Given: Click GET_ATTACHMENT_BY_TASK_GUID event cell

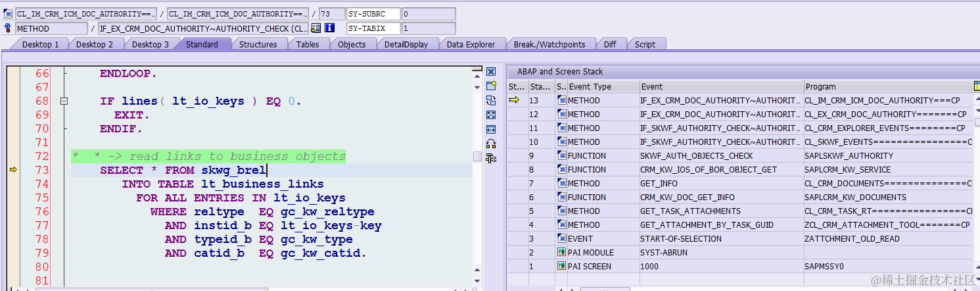Looking at the screenshot, I should tap(721, 225).
